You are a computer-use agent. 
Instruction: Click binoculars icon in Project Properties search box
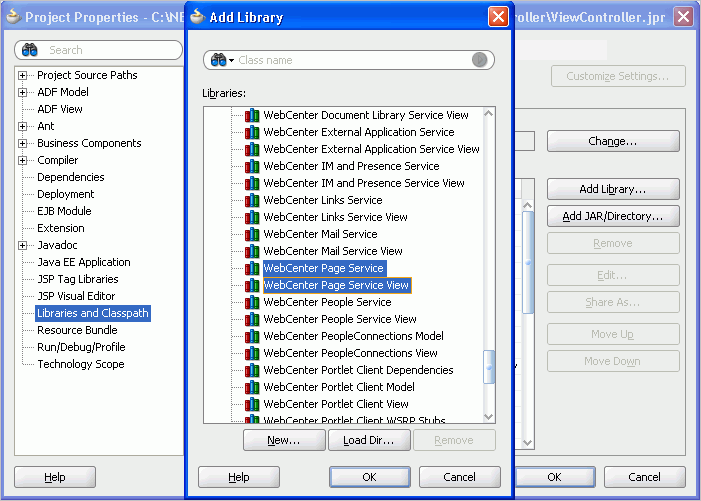tap(30, 50)
